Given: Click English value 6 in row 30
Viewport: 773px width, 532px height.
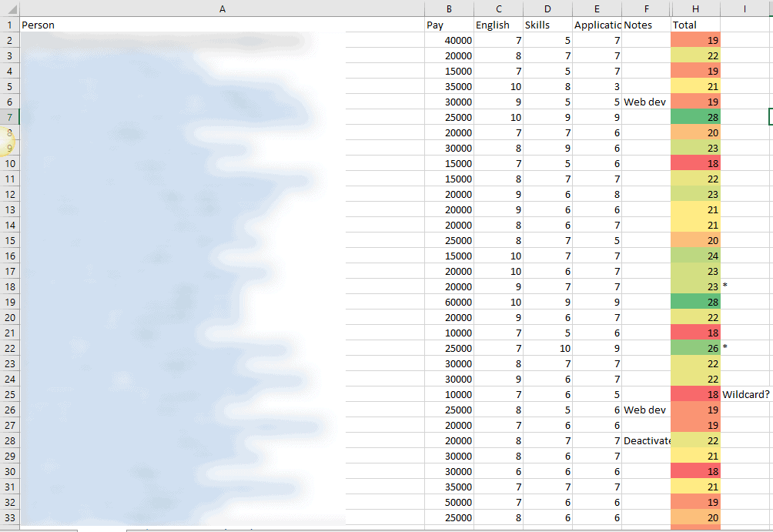Looking at the screenshot, I should tap(498, 471).
